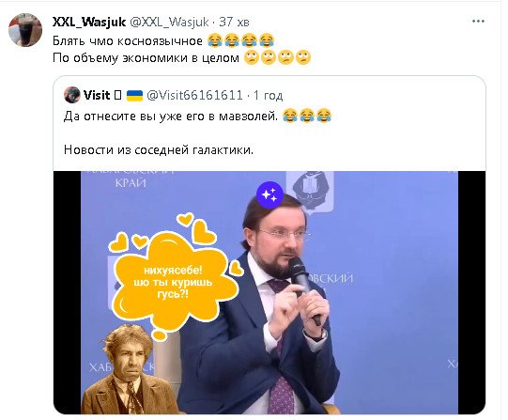508x420 pixels.
Task: Click the Ukrainian flag emoji next to Visit
Action: pyautogui.click(x=134, y=96)
